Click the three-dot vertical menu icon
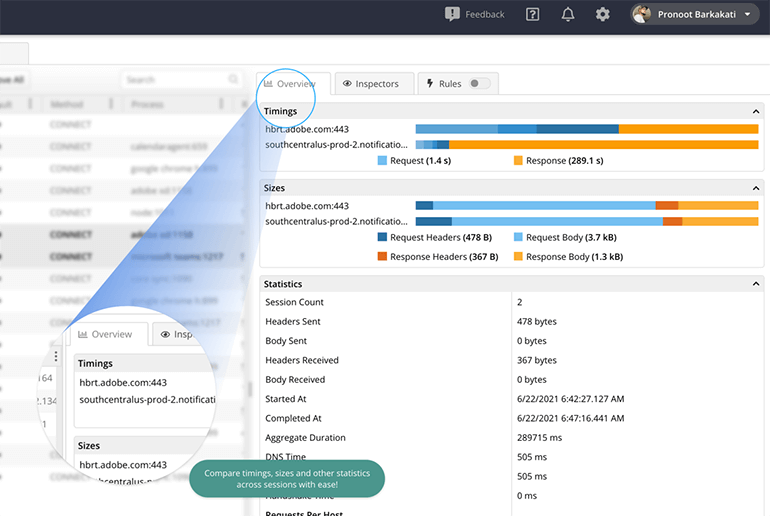 tap(56, 357)
